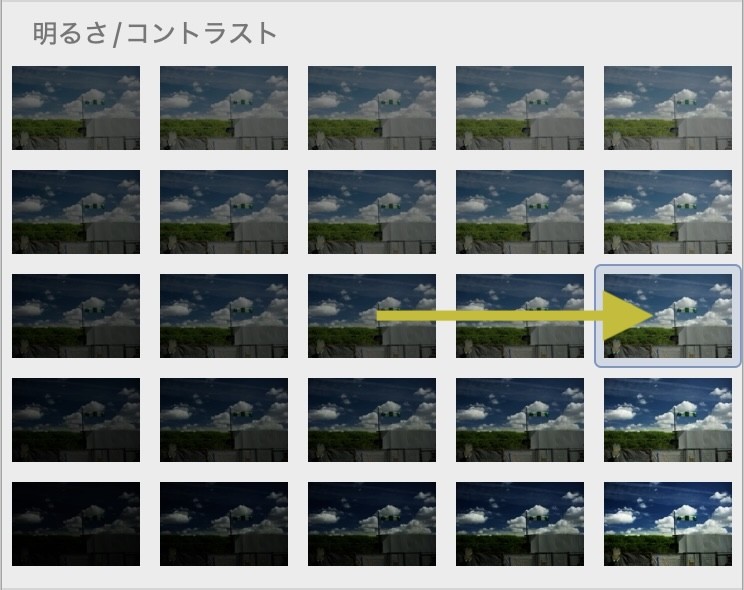Viewport: 744px width, 590px height.
Task: Choose fourth row, second column preset
Action: click(224, 420)
